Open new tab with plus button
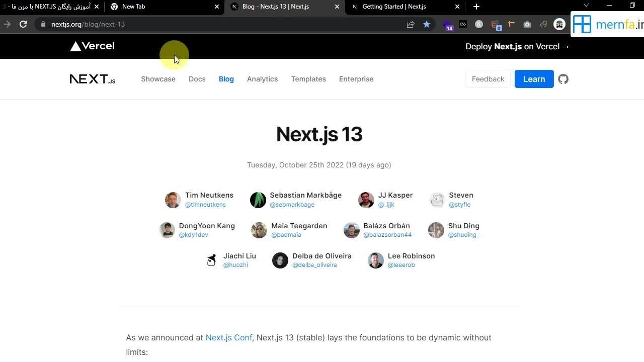The height and width of the screenshot is (362, 644). point(476,7)
